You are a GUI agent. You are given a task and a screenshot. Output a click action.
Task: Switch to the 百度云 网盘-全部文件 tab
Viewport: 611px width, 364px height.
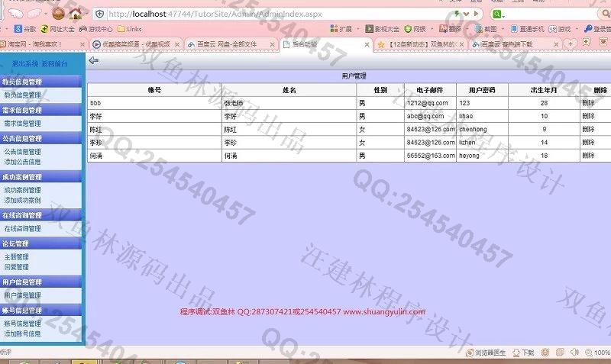pos(231,44)
